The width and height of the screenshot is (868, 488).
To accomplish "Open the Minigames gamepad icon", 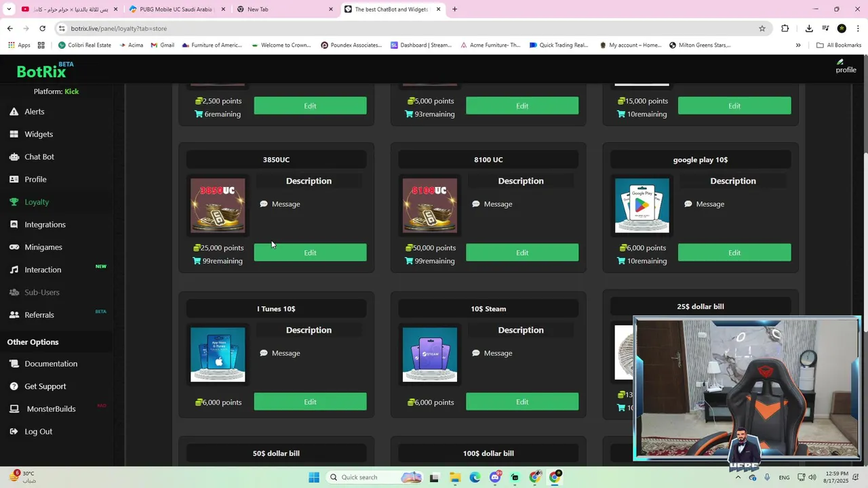I will pos(14,247).
